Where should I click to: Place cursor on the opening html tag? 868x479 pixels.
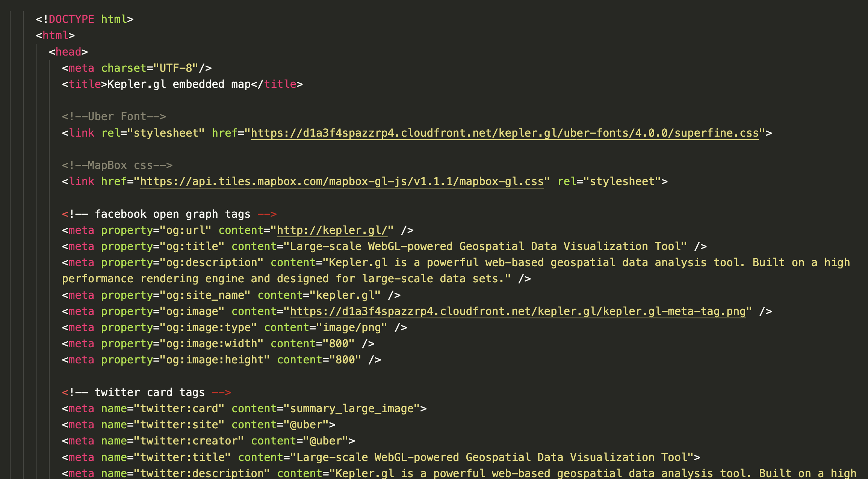(x=55, y=36)
